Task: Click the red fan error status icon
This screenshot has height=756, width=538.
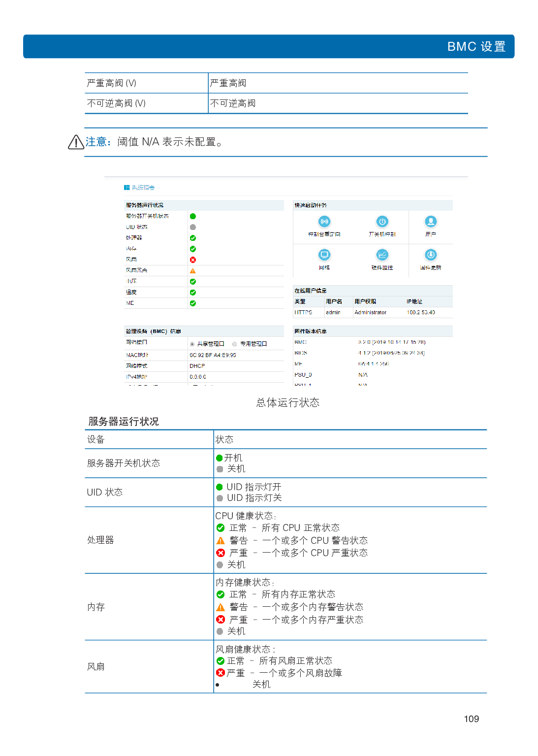Action: tap(193, 260)
